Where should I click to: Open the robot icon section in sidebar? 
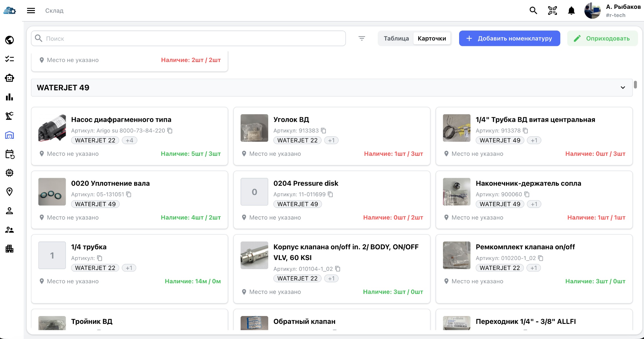[x=9, y=78]
